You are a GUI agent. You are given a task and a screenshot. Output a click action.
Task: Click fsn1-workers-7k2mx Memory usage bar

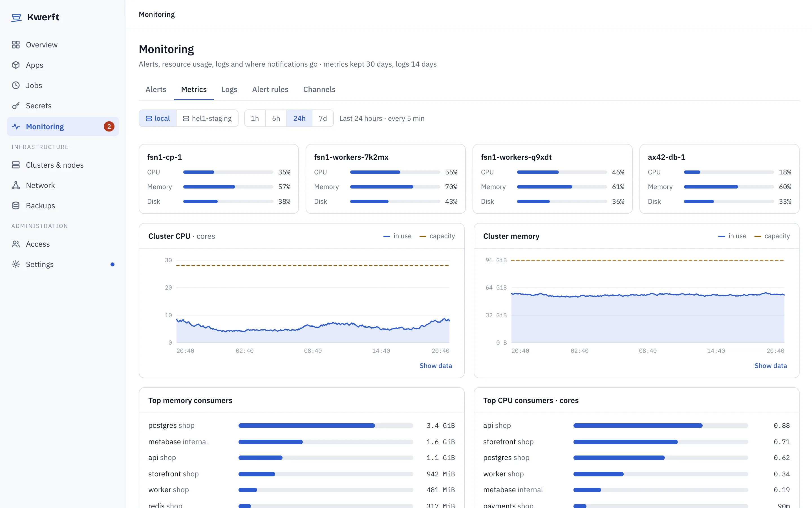point(395,187)
